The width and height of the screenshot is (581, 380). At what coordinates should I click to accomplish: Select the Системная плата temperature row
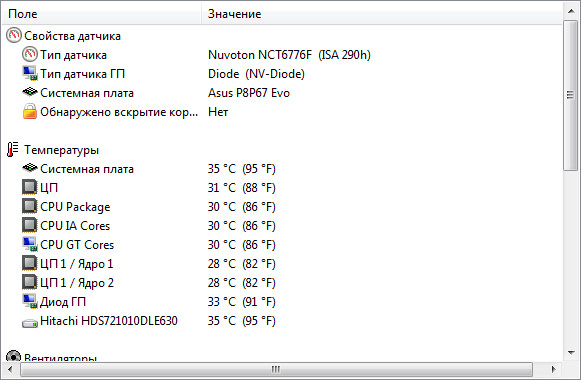(x=282, y=169)
